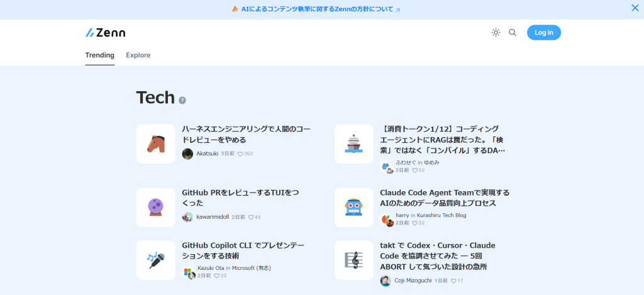Open the article about GitHub PR review TUI

coord(240,198)
